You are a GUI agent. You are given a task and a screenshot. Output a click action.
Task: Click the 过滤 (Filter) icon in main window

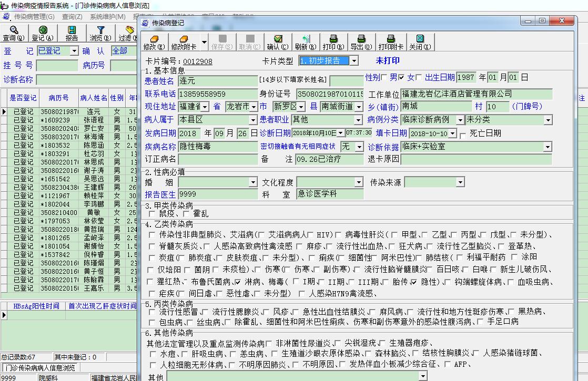coord(130,30)
